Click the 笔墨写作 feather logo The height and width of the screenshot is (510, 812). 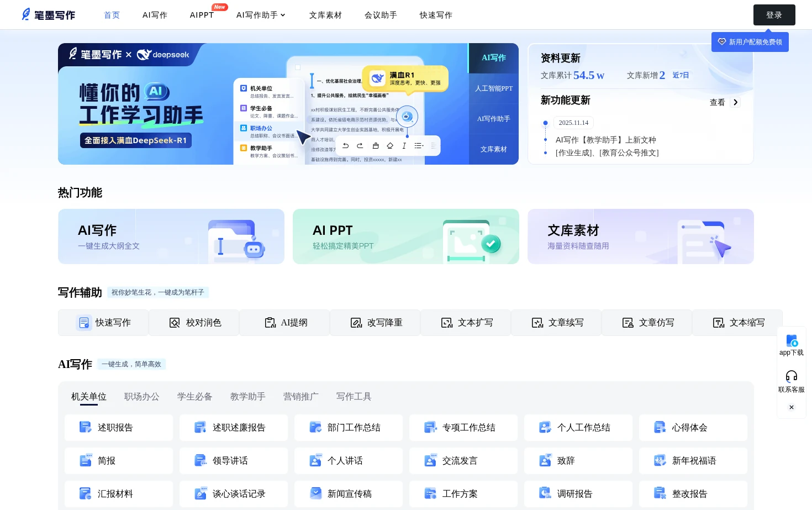point(48,15)
